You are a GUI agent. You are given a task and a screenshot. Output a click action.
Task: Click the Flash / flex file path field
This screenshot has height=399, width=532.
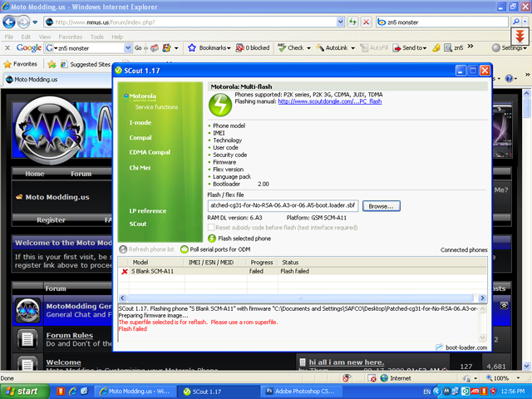[283, 205]
